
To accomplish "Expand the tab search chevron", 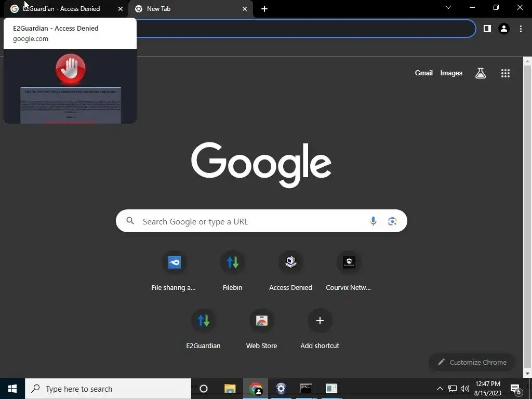I will click(448, 7).
